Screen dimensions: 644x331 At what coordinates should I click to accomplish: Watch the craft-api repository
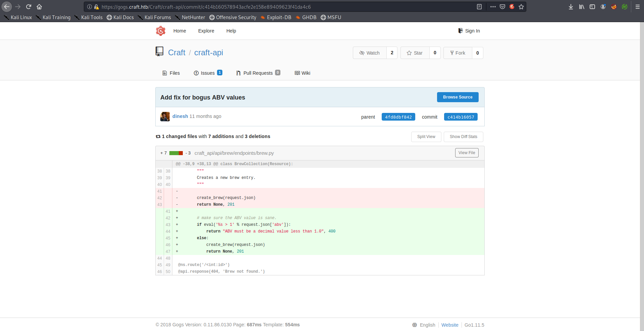coord(370,53)
